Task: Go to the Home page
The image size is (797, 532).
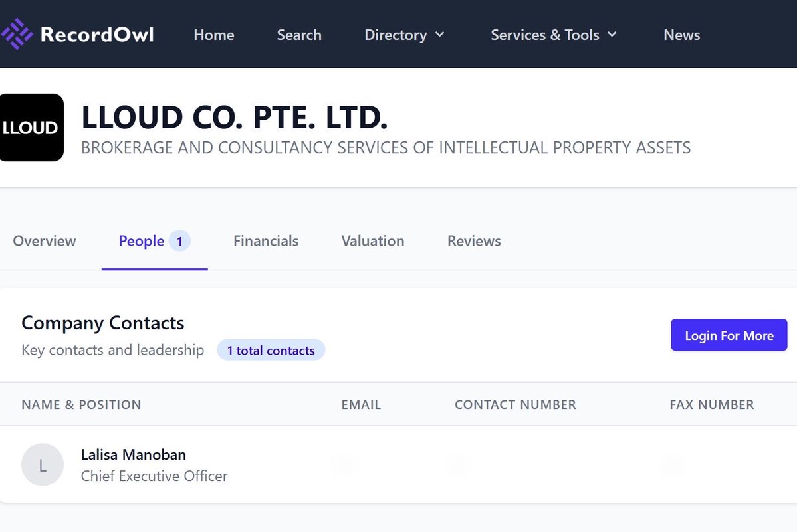Action: [x=214, y=35]
